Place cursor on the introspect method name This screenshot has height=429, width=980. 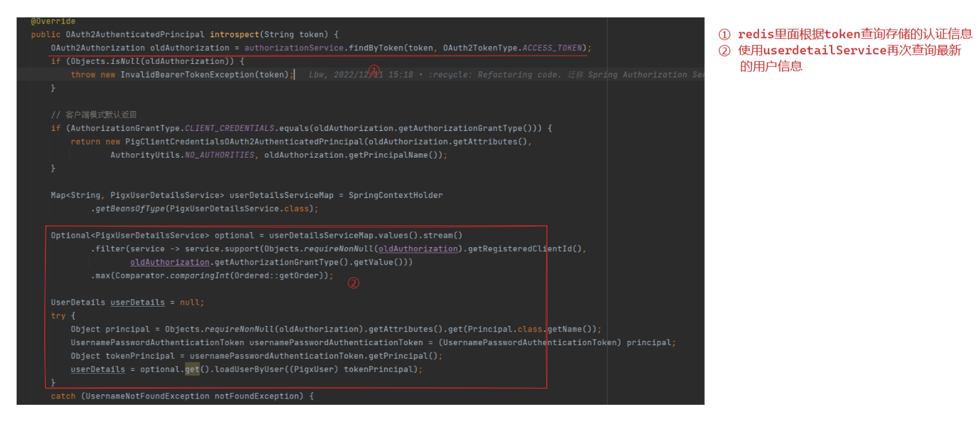click(x=234, y=35)
